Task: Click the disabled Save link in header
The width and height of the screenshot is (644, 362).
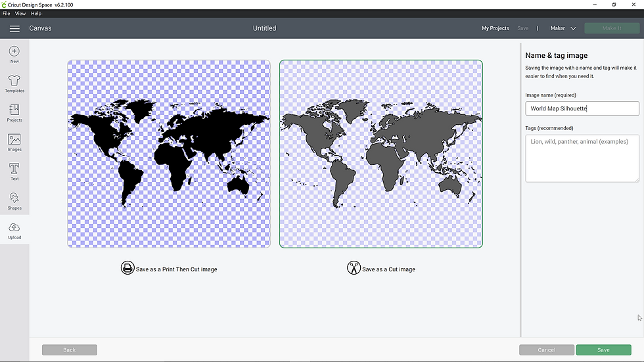Action: (523, 28)
